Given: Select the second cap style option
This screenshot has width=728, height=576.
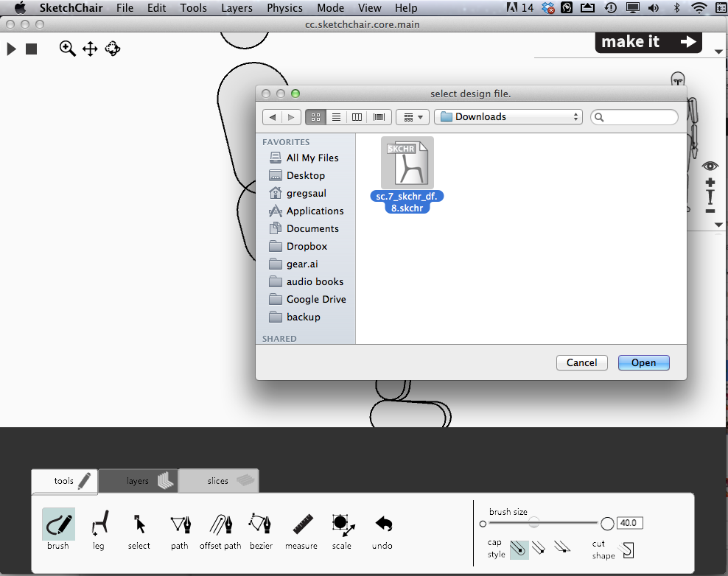Looking at the screenshot, I should [x=539, y=548].
